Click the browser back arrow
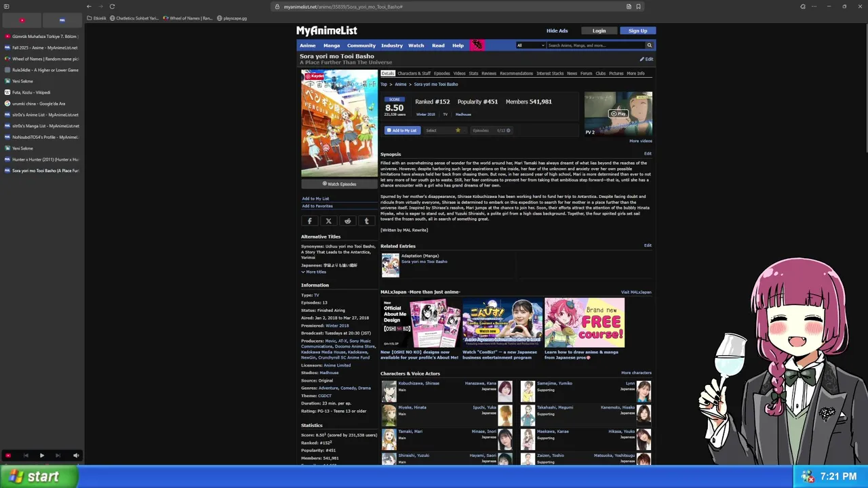Screen dimensions: 868x488 (x=89, y=6)
